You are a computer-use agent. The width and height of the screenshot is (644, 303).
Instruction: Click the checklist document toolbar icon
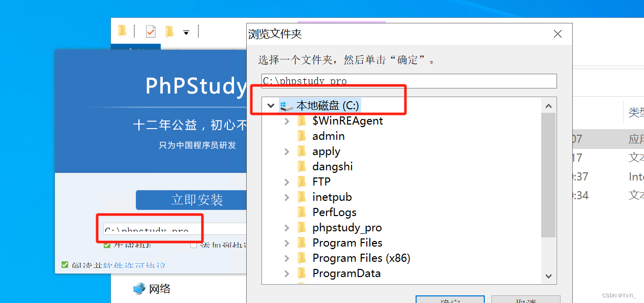click(x=151, y=31)
